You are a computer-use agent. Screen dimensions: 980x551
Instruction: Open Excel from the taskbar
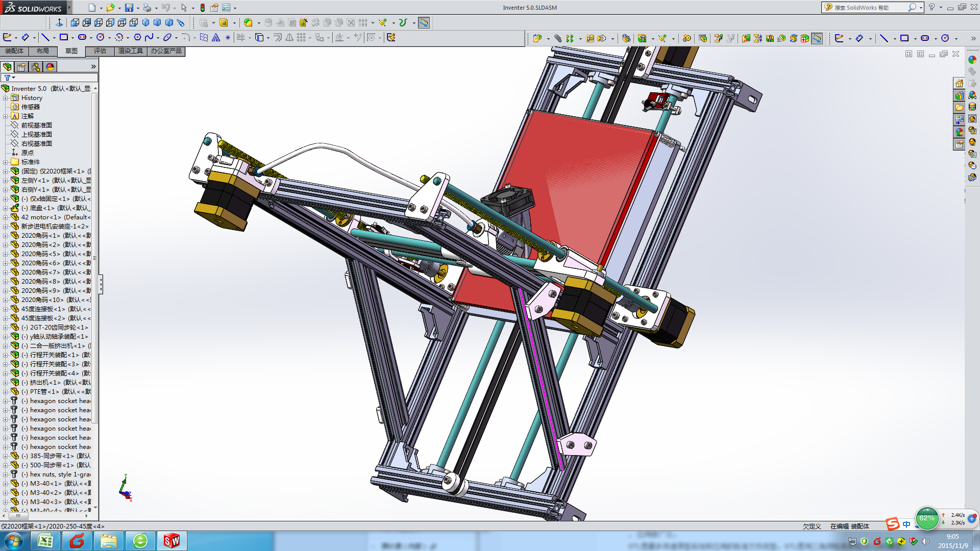(x=45, y=541)
